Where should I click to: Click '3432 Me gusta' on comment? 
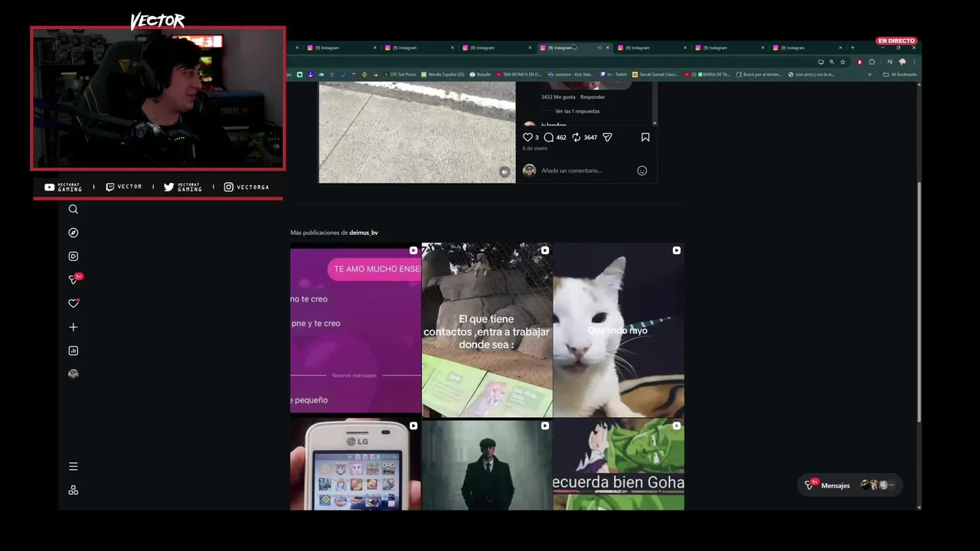(557, 97)
